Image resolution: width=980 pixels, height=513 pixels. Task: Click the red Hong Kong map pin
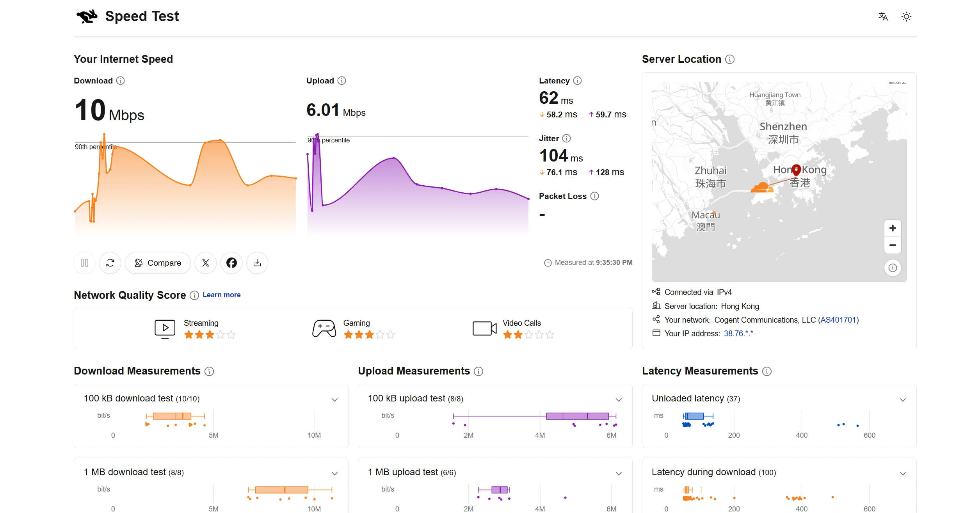pos(796,170)
